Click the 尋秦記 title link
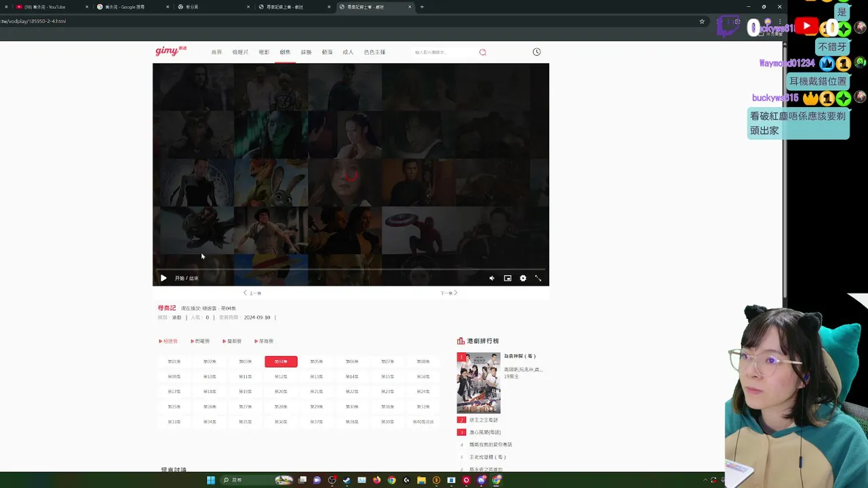Screen dimensions: 868x488 [167, 308]
